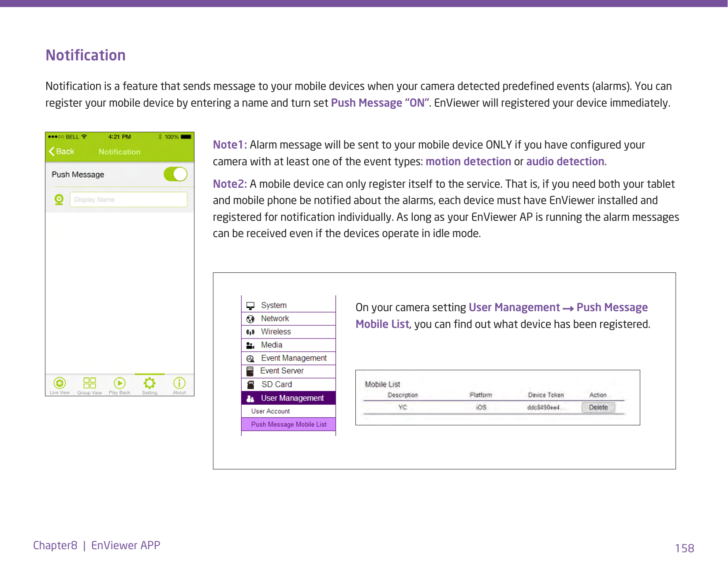Click the Notification title in phone header
This screenshot has height=562, width=728.
point(119,152)
